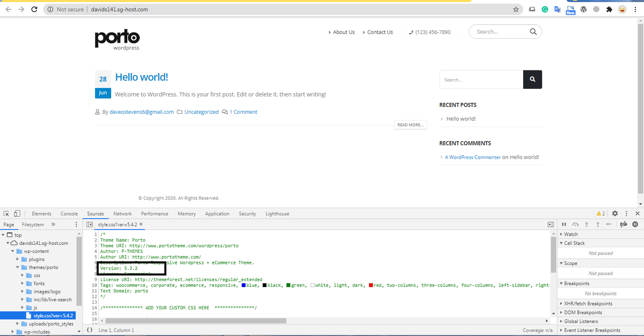Viewport: 644px width, 336px height.
Task: Open Chrome's three-dot menu
Action: point(635,9)
